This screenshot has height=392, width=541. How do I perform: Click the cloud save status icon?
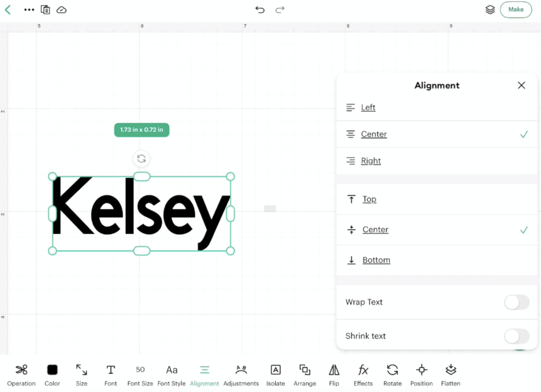[61, 10]
